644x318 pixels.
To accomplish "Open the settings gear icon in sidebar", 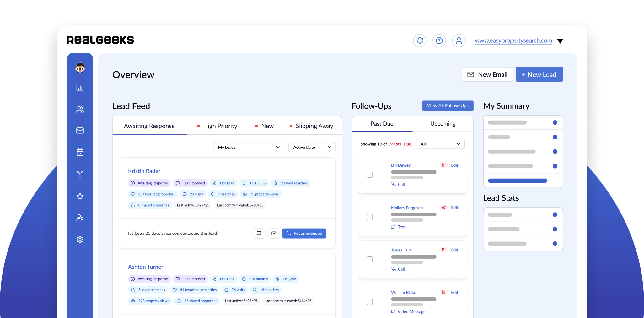I will (x=80, y=240).
